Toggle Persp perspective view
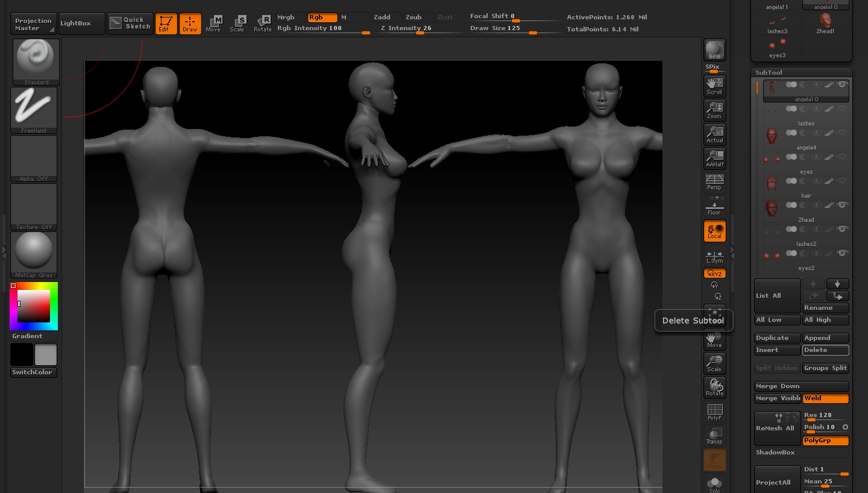This screenshot has height=493, width=868. tap(714, 183)
